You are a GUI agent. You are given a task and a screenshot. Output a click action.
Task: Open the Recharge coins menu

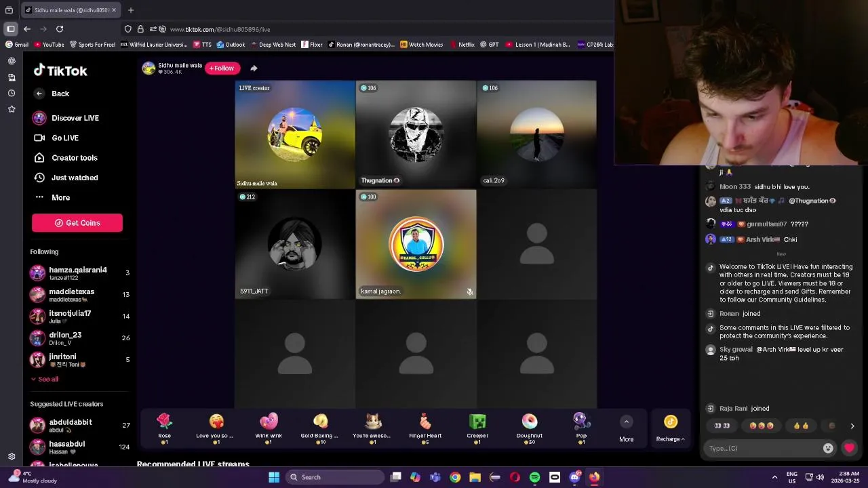point(670,428)
